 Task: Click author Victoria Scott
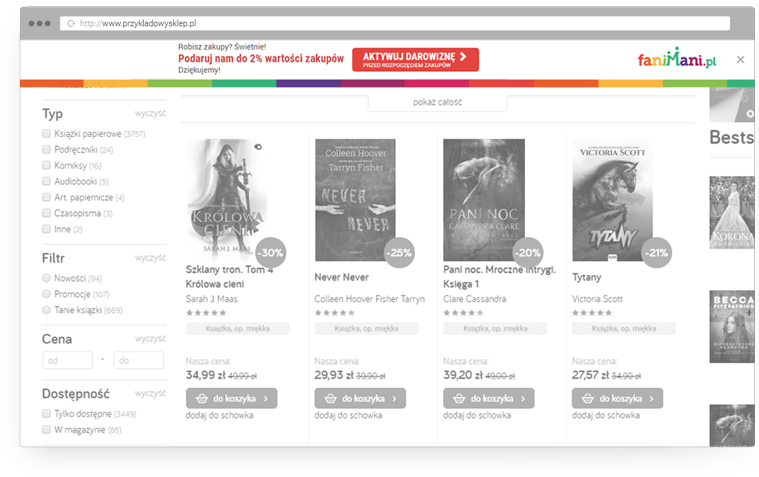click(x=597, y=299)
